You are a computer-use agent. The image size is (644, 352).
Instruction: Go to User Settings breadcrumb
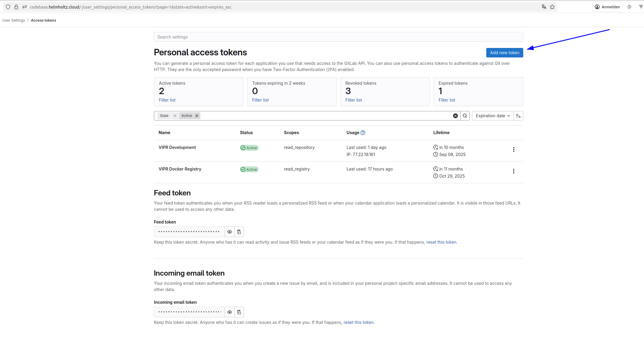pos(14,20)
